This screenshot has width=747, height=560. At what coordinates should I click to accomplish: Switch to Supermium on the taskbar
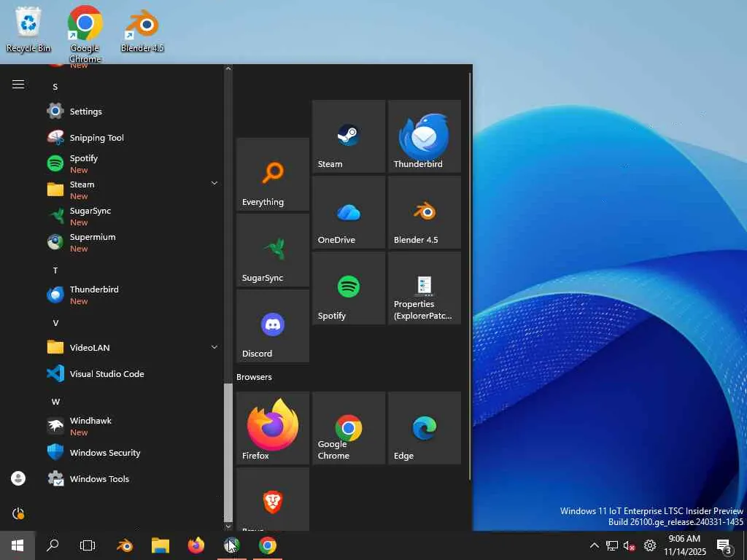tap(232, 545)
